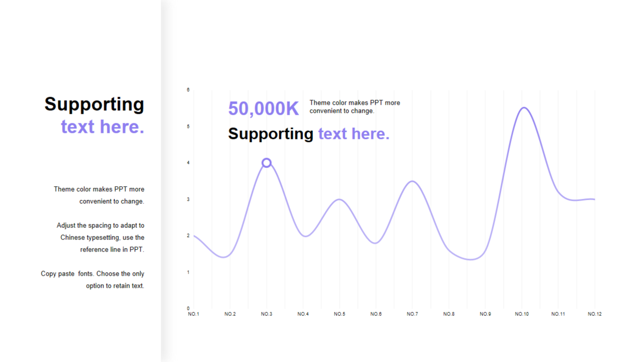Image resolution: width=644 pixels, height=362 pixels.
Task: Select the 'Supporting text here.' heading inside chart
Action: 309,134
